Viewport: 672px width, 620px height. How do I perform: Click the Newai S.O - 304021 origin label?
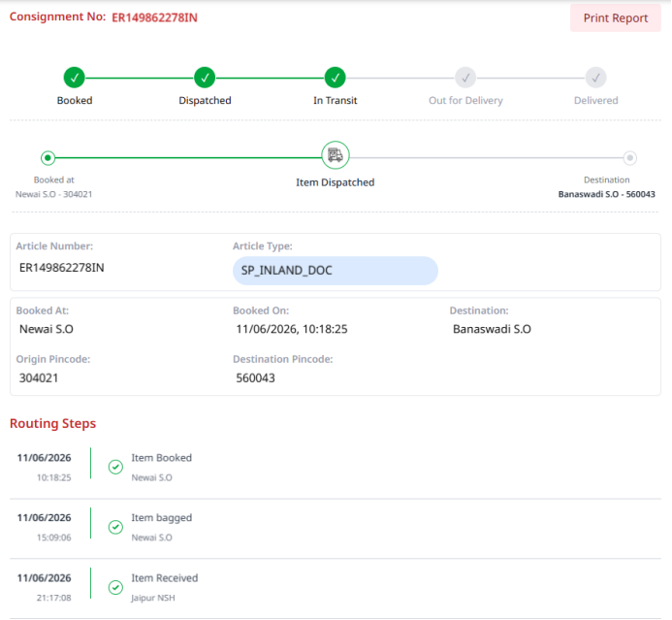click(54, 194)
